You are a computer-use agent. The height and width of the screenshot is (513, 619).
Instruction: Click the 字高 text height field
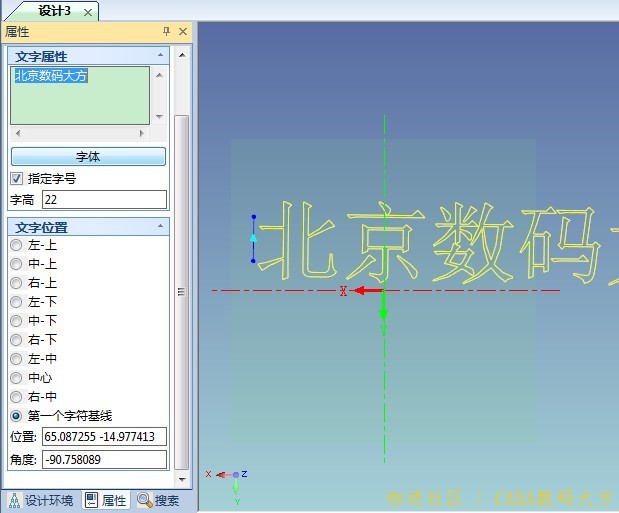pyautogui.click(x=104, y=200)
